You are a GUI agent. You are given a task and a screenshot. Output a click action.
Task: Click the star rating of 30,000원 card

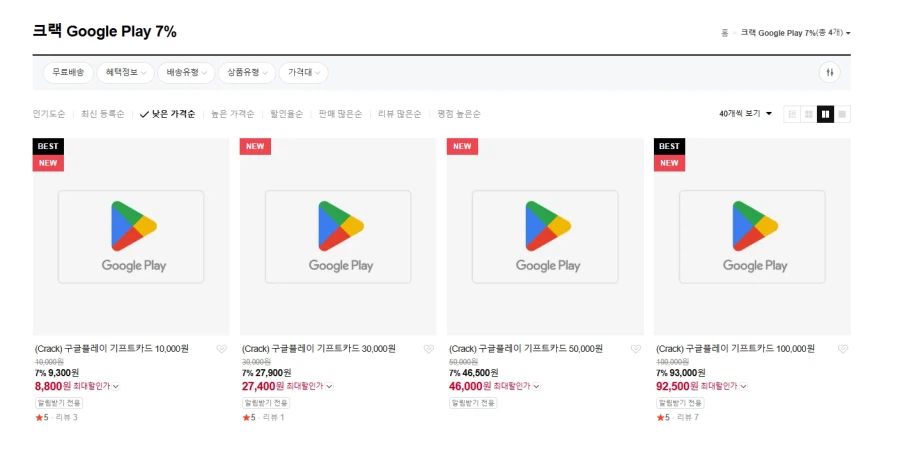(x=249, y=417)
